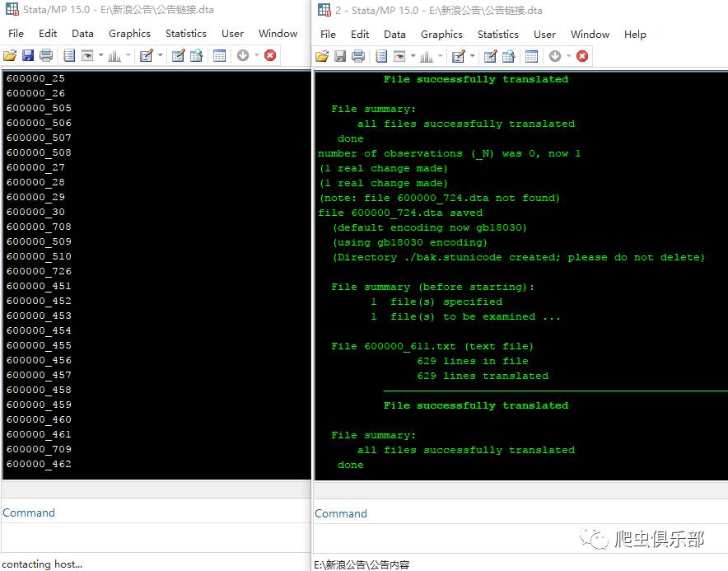The width and height of the screenshot is (728, 571).
Task: Open Variables Manager in left Stata window
Action: [220, 56]
